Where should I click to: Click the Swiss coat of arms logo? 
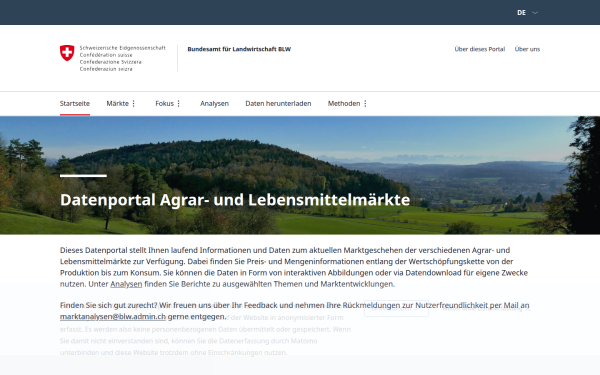(x=67, y=53)
